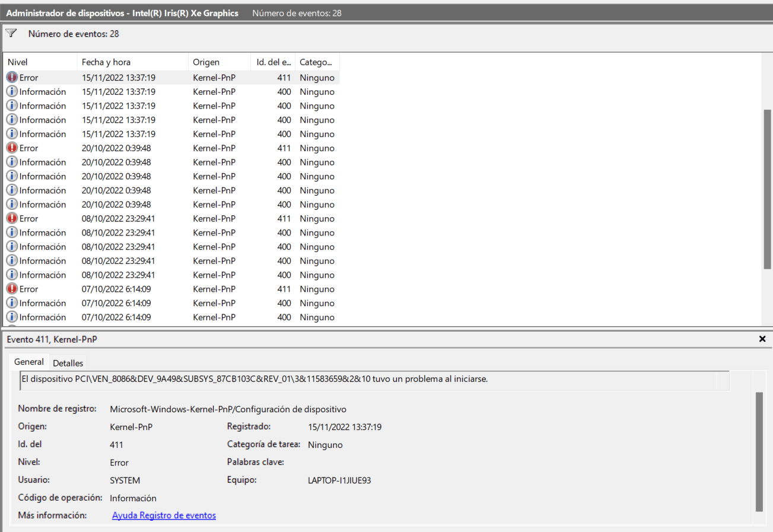Click the Error icon dated 15/11/2022

click(x=12, y=78)
